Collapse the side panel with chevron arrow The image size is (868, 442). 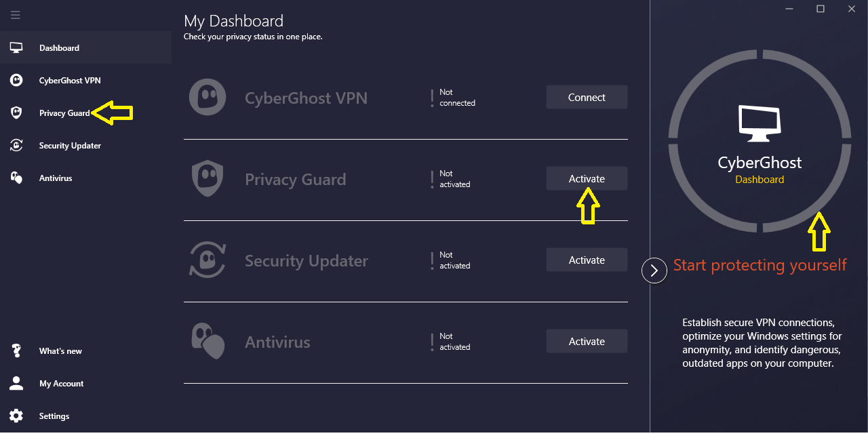click(654, 270)
